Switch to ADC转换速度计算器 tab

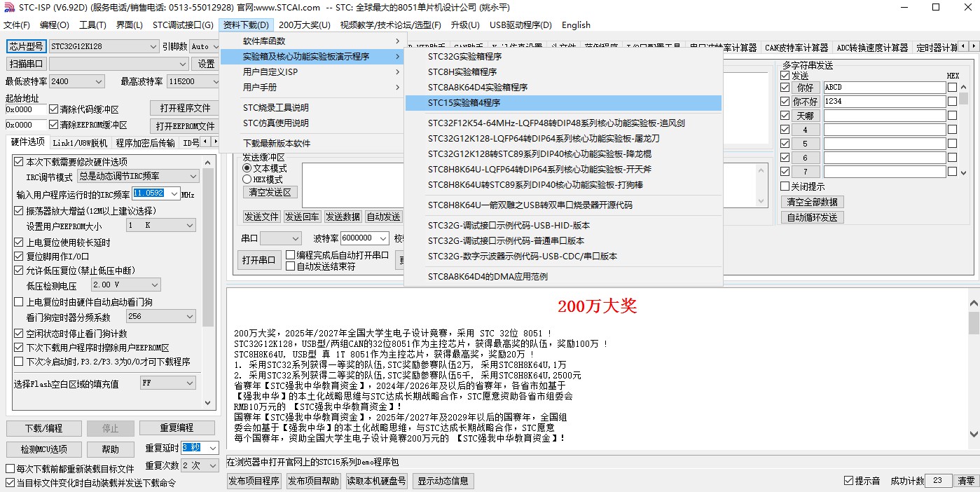pos(872,48)
